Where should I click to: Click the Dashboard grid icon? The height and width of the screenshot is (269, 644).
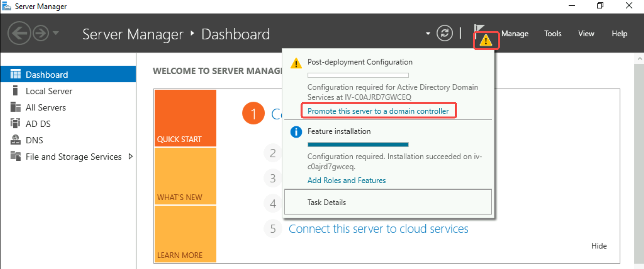(15, 74)
